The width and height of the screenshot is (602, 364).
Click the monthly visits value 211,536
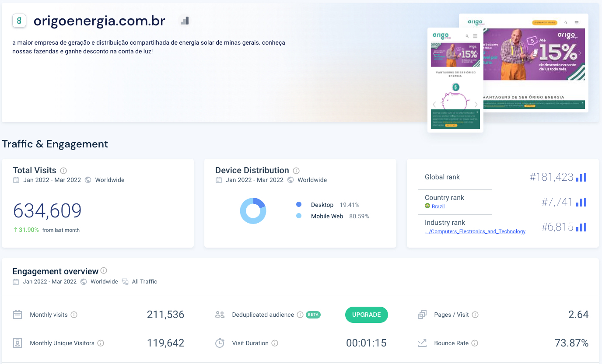(x=165, y=315)
